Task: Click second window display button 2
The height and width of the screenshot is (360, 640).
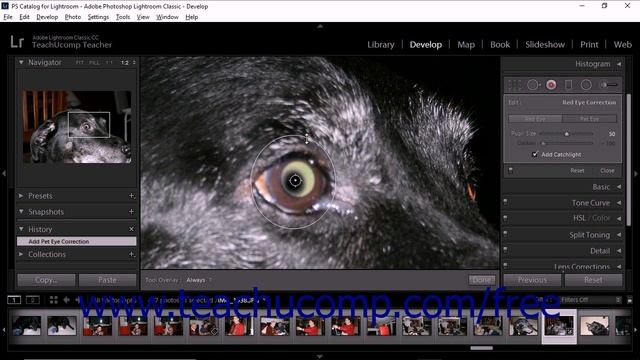Action: pos(33,300)
